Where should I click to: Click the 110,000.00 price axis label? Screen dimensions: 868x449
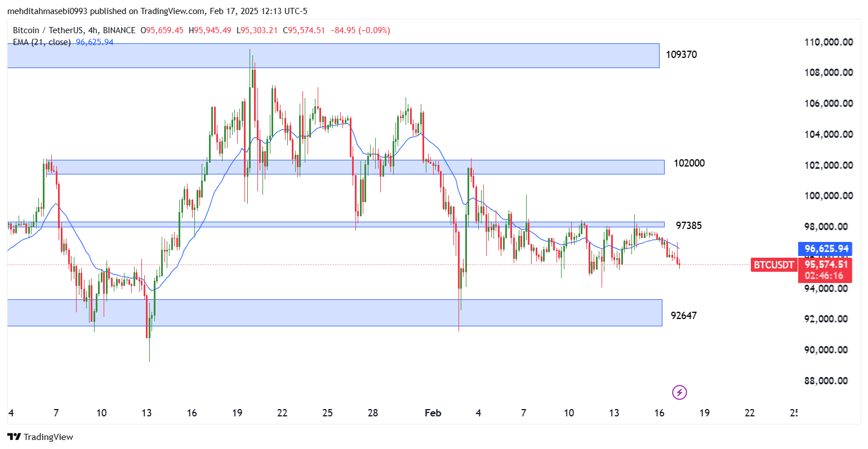[829, 42]
